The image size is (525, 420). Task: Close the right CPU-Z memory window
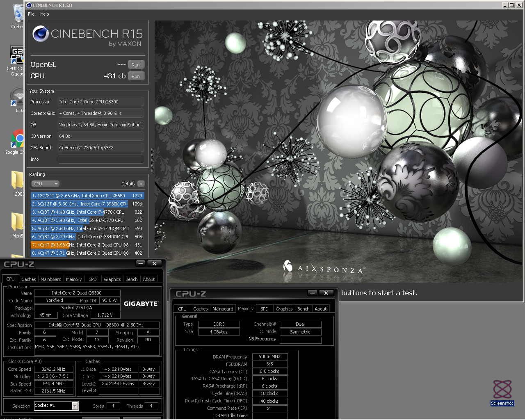pos(326,293)
